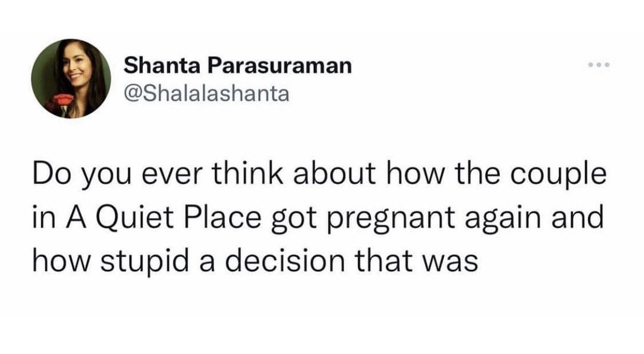Click Shanta Parasuraman's profile picture
This screenshot has height=354, width=644.
(71, 79)
